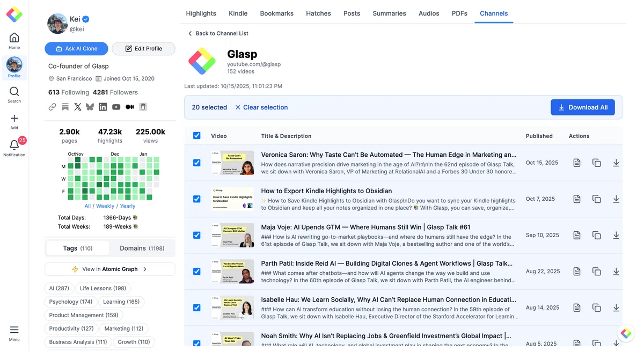
Task: Copy icon for Maja Voje video row
Action: [596, 235]
